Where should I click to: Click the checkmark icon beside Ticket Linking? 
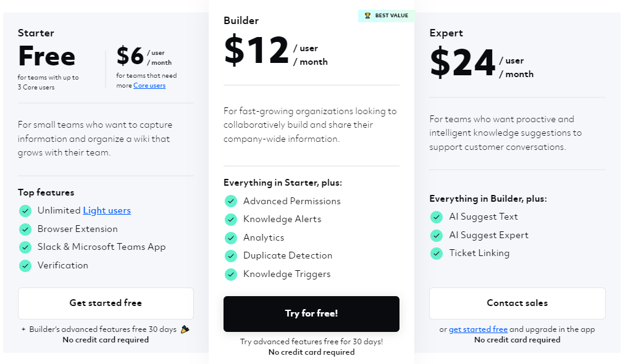click(x=437, y=253)
